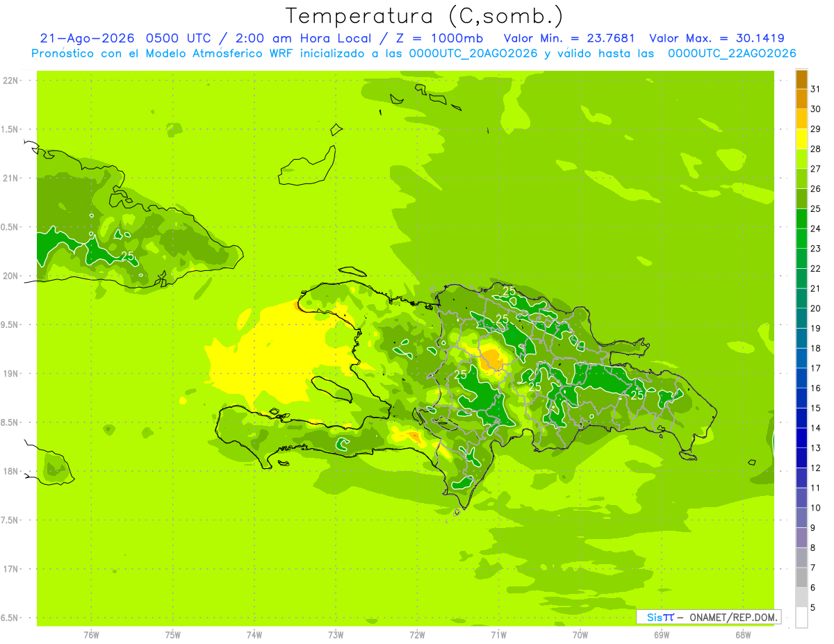
Task: Click Great Inagua island north of Haiti
Action: coord(307,165)
